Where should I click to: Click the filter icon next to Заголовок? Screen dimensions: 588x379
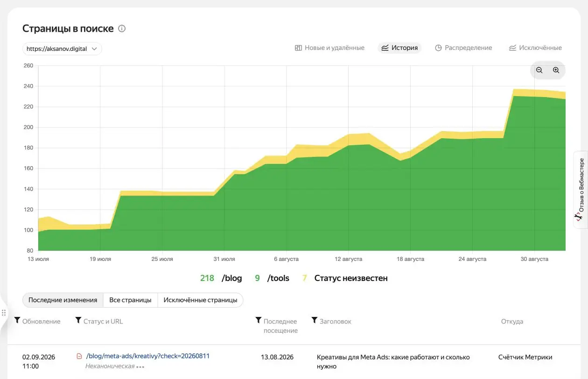315,320
